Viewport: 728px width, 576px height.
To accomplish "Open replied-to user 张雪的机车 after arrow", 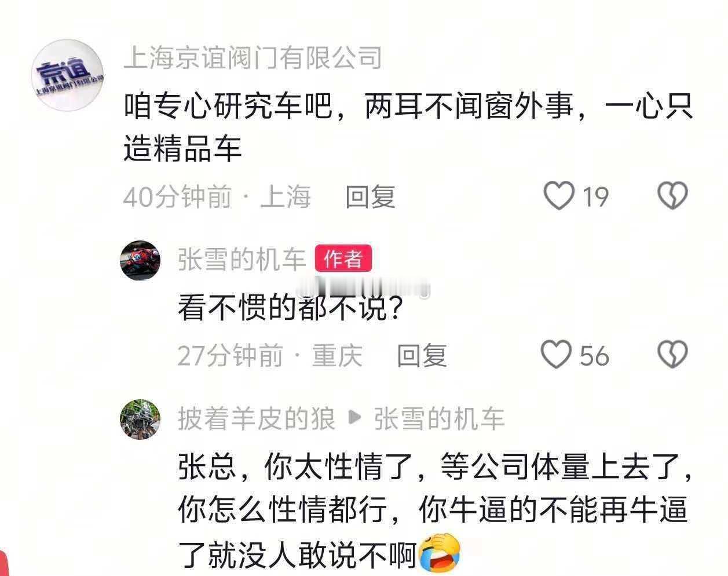I will [440, 418].
